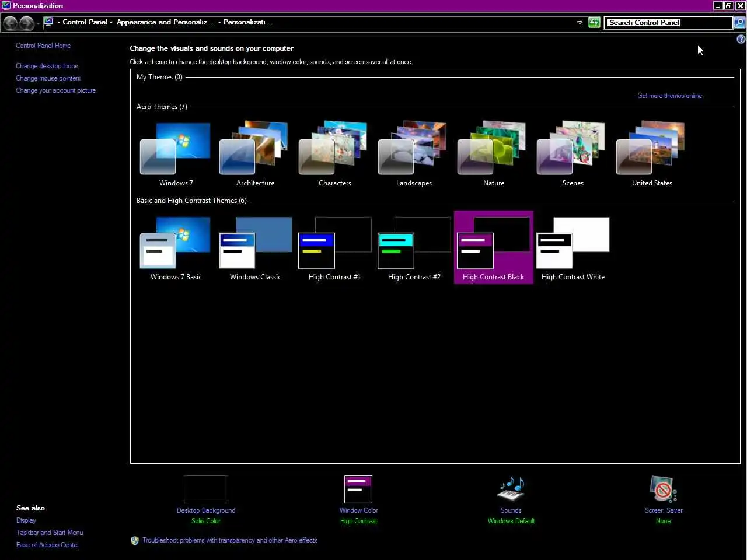
Task: Select the United States theme
Action: pyautogui.click(x=652, y=154)
